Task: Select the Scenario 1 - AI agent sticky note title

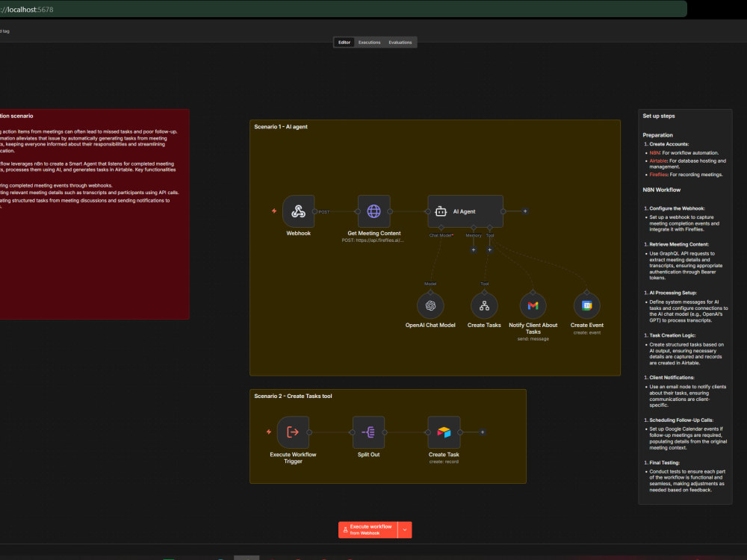Action: pyautogui.click(x=281, y=127)
